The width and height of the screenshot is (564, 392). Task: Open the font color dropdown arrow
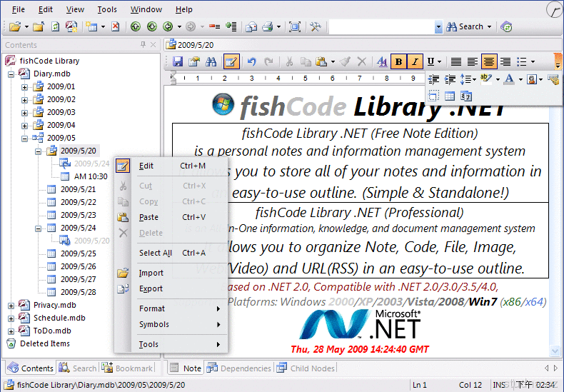point(520,79)
